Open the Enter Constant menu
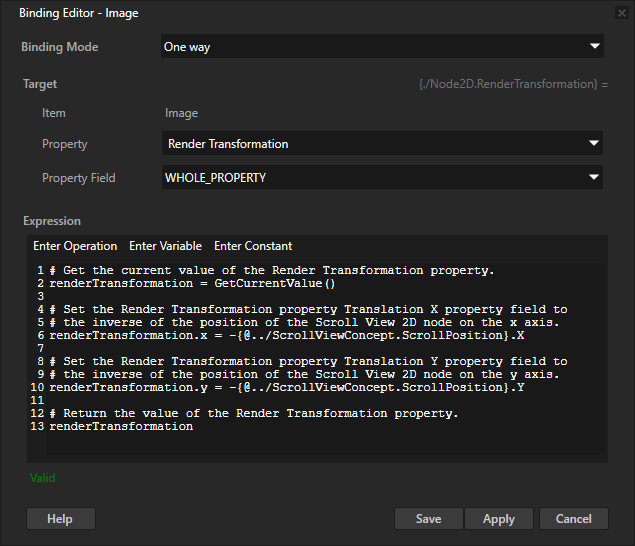The image size is (635, 546). click(x=253, y=246)
